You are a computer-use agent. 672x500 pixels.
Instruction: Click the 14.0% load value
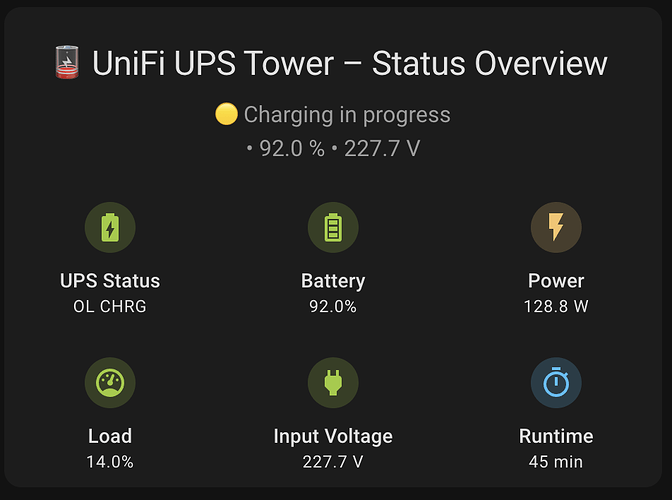click(x=110, y=461)
